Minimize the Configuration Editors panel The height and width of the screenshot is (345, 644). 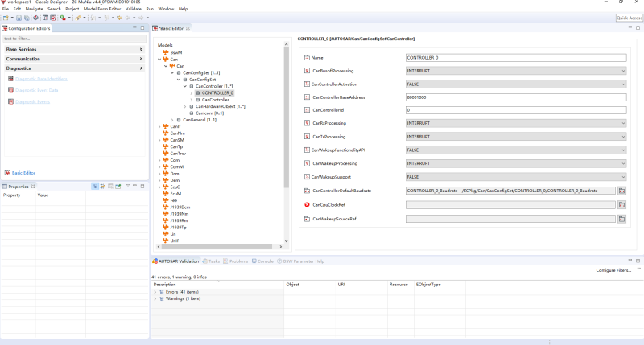pyautogui.click(x=136, y=28)
